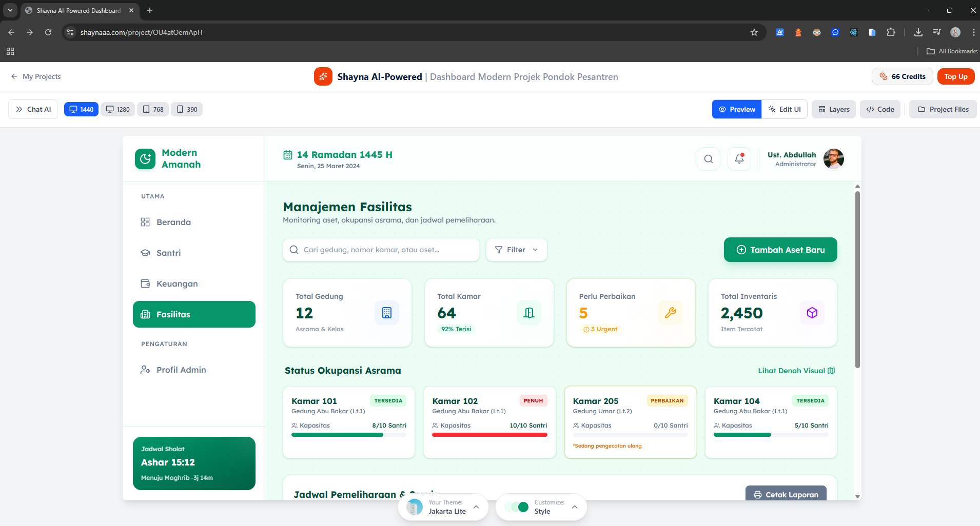Open the Lihat Denah Visual link
Screen dimensions: 980x526
click(796, 371)
